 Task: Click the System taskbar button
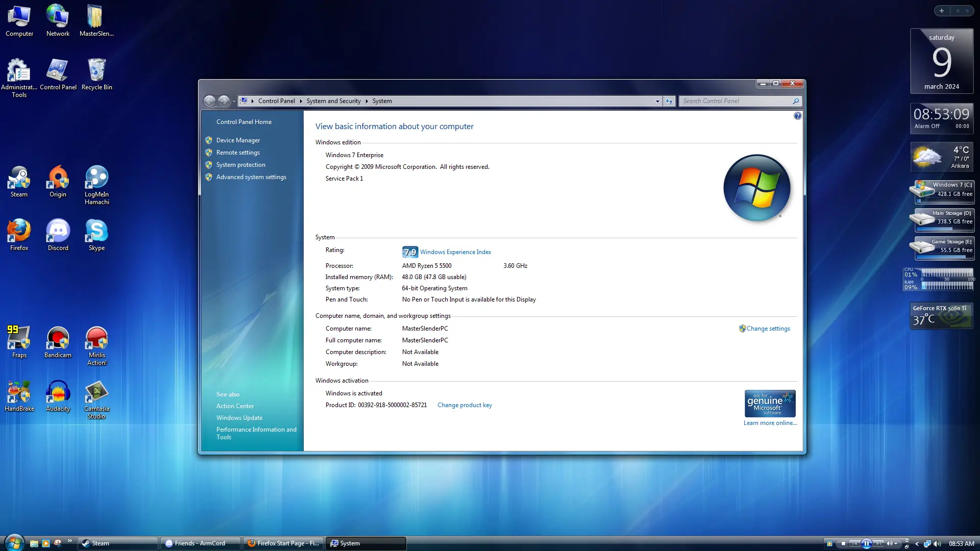366,543
